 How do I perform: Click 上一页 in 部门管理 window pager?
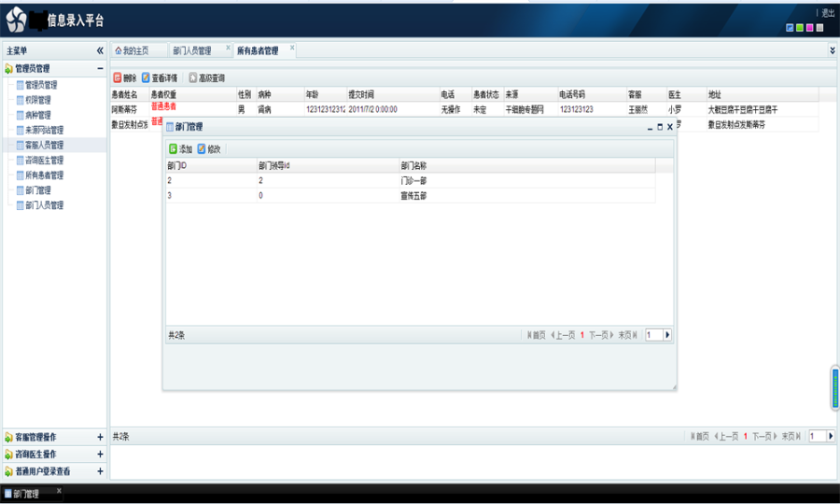(x=563, y=335)
